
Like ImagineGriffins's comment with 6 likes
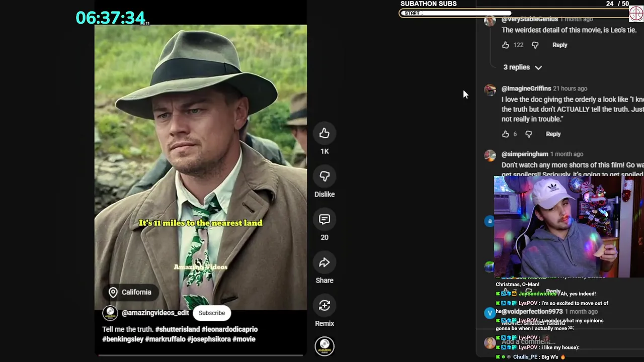pos(506,134)
